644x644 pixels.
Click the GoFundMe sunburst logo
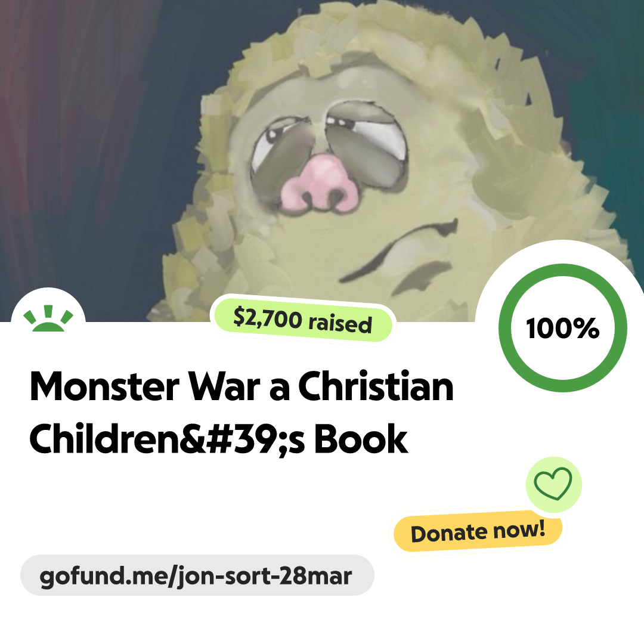pyautogui.click(x=48, y=318)
